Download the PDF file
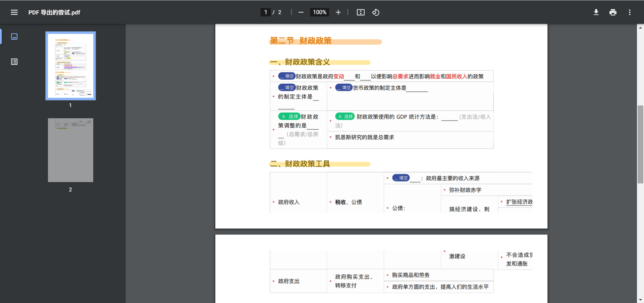This screenshot has width=644, height=303. click(x=596, y=12)
